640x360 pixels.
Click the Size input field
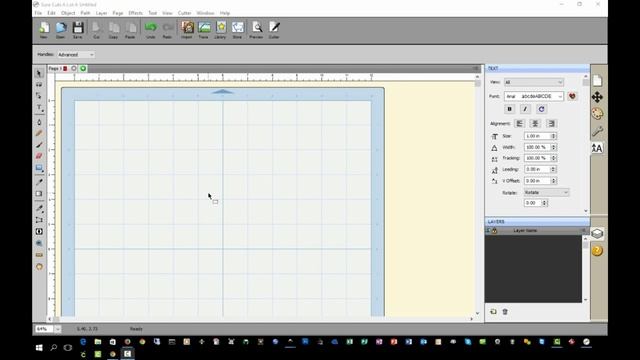pos(538,136)
